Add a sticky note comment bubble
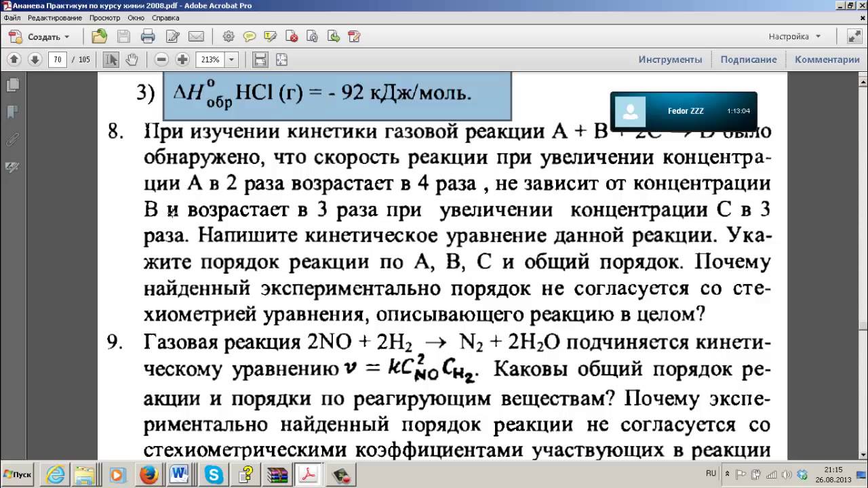 [250, 37]
